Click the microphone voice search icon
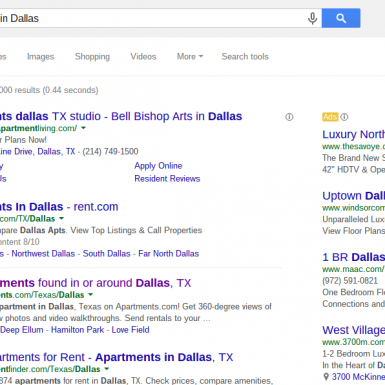 click(x=312, y=18)
